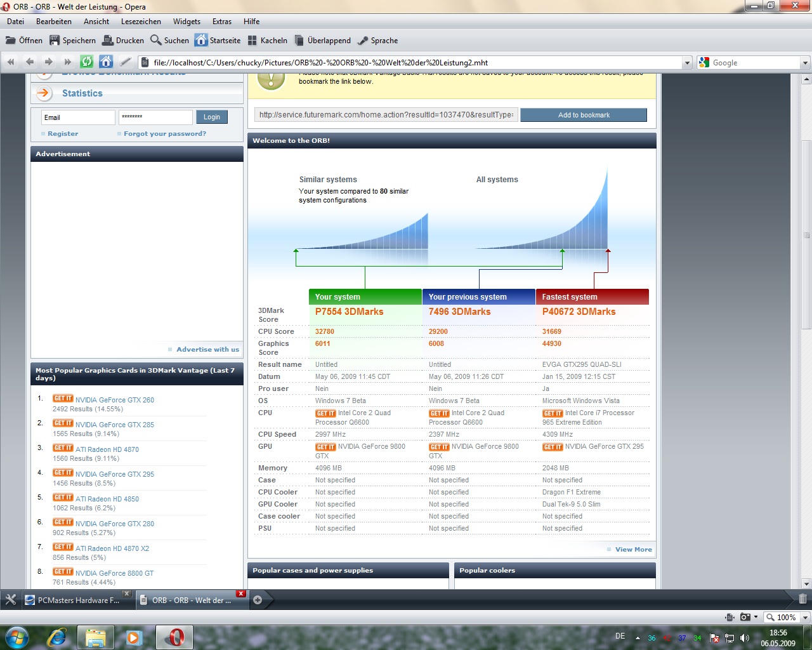Click Advertise with us link

point(208,350)
